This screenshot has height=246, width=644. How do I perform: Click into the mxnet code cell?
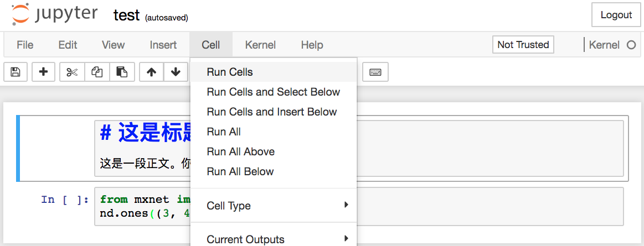(x=144, y=206)
